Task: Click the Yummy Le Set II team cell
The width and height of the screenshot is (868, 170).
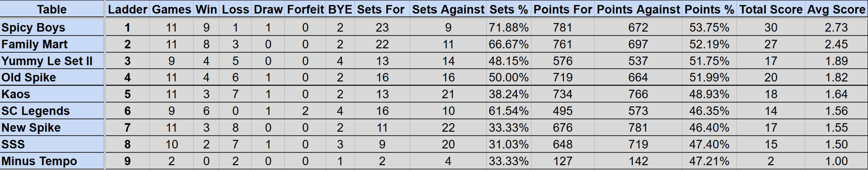Action: (x=47, y=61)
